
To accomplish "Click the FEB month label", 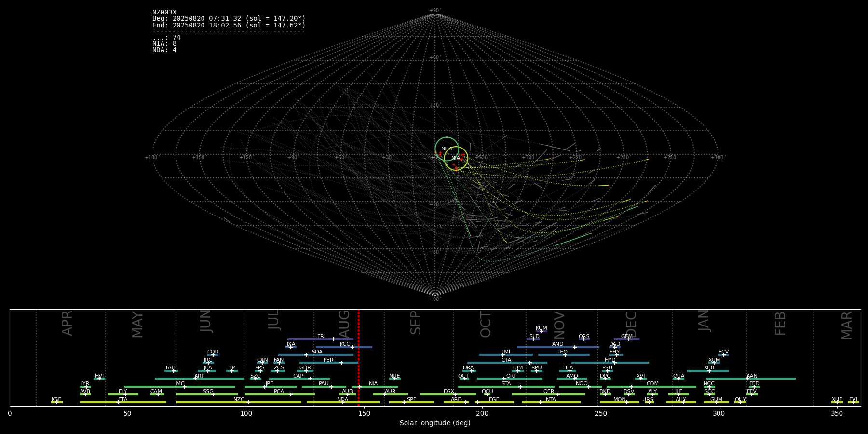I will tap(780, 323).
